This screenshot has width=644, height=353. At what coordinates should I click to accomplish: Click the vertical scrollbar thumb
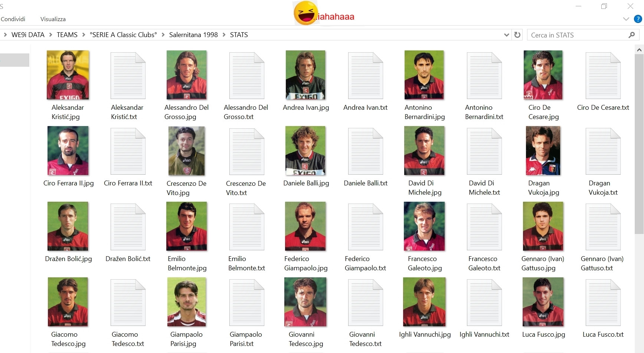click(x=639, y=144)
